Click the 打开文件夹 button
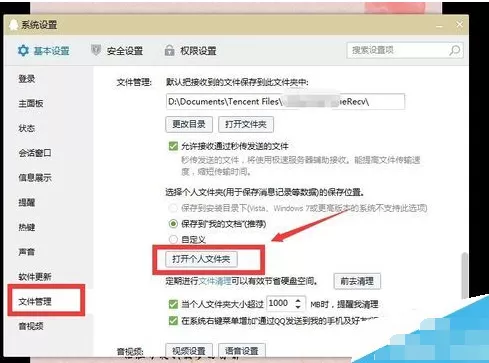Image resolution: width=489 pixels, height=363 pixels. (x=246, y=124)
